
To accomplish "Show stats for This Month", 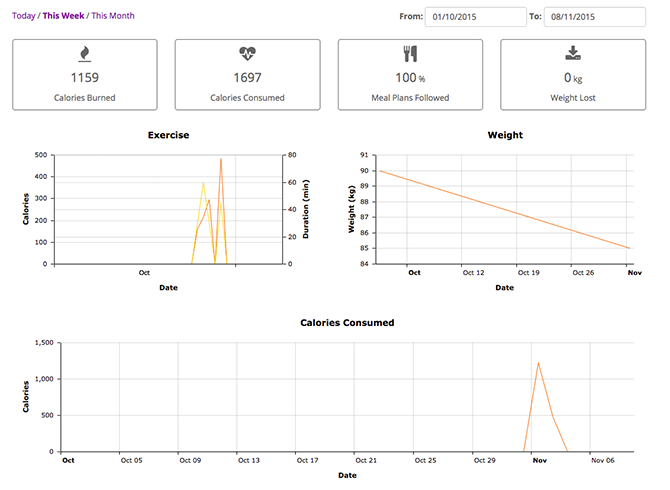I will (113, 16).
